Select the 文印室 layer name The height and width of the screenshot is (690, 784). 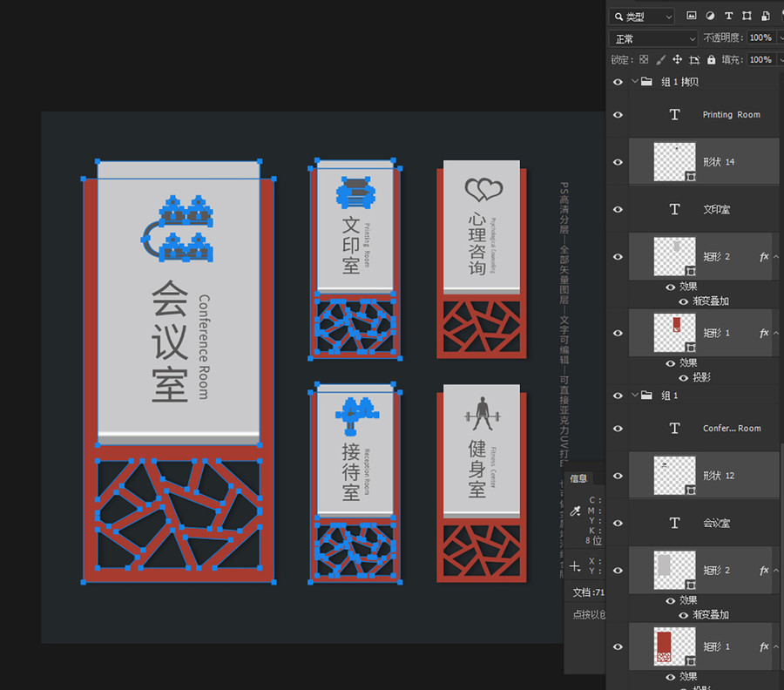[717, 209]
